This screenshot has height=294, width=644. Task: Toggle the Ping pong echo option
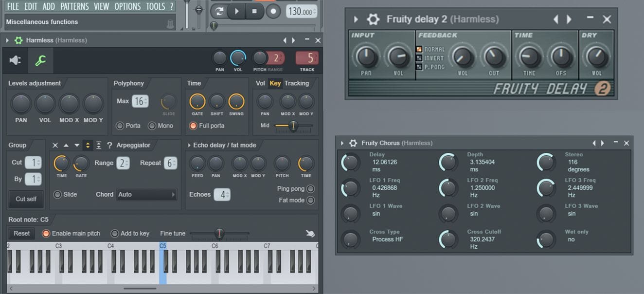tap(310, 189)
